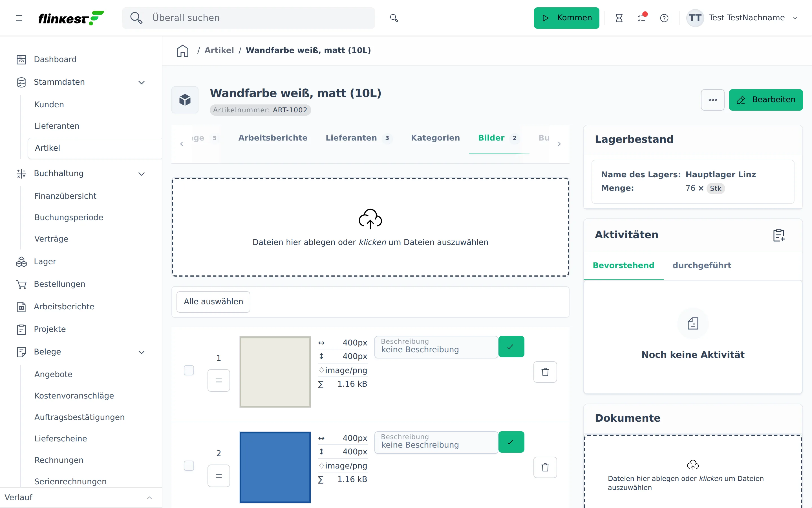Delete image 1 with trash icon
The height and width of the screenshot is (508, 812).
pyautogui.click(x=545, y=372)
